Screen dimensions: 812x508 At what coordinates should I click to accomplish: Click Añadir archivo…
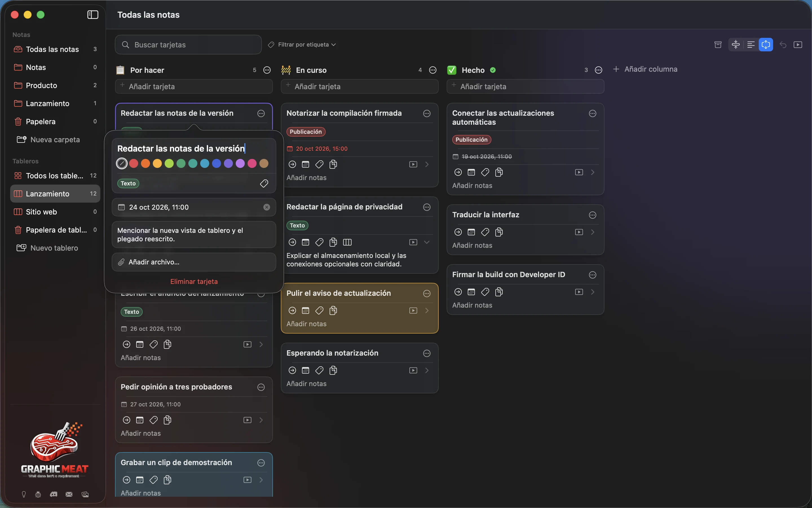click(x=194, y=262)
